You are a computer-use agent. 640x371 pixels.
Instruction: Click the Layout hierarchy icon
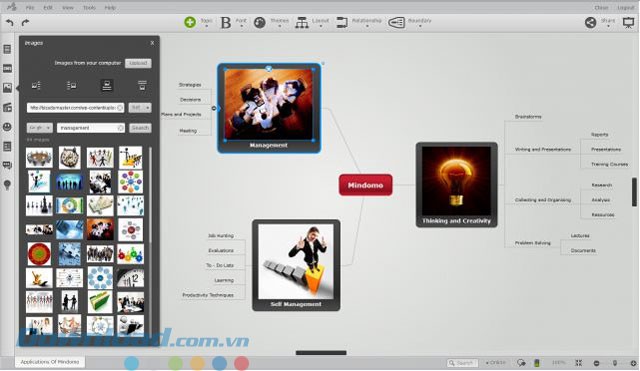pos(302,22)
